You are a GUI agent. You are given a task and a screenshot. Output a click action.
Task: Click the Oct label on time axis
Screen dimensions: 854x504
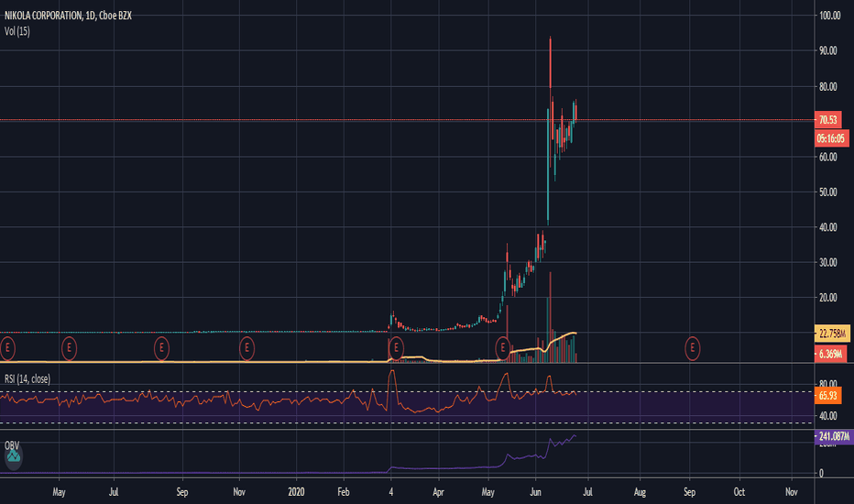tap(739, 491)
